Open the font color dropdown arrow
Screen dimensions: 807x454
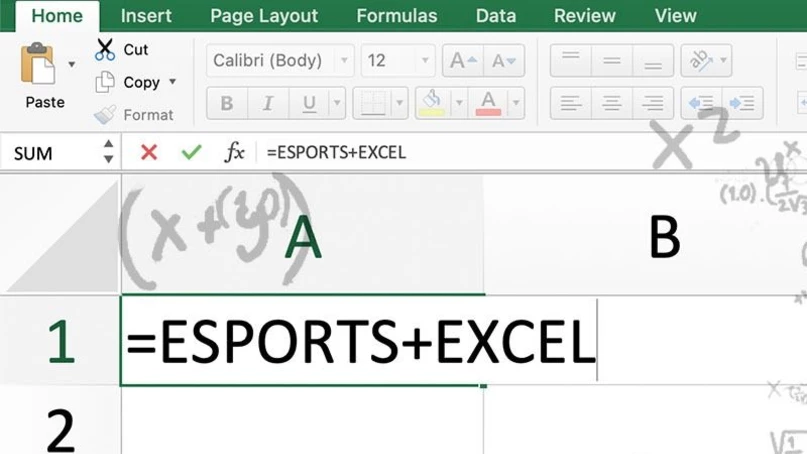[516, 103]
